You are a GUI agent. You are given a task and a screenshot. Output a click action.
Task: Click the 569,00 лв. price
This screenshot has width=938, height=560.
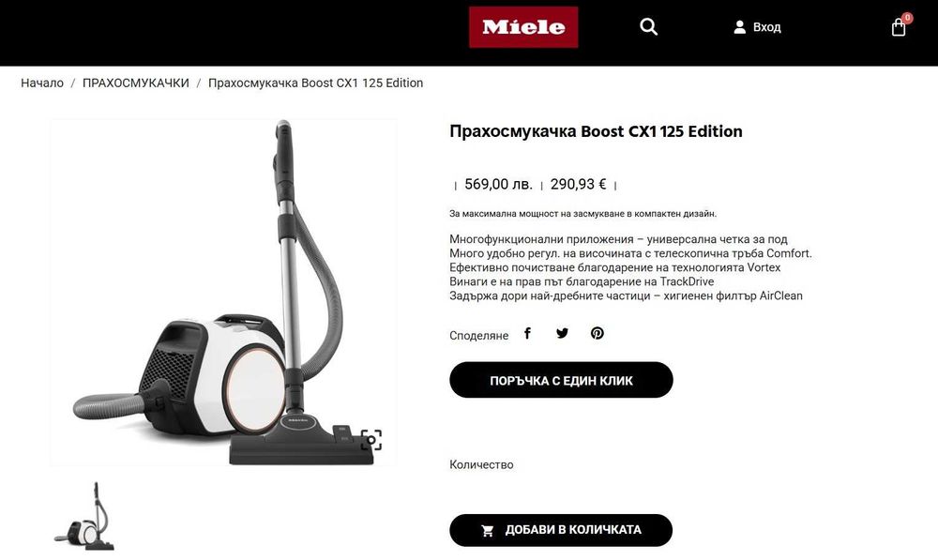pyautogui.click(x=498, y=184)
